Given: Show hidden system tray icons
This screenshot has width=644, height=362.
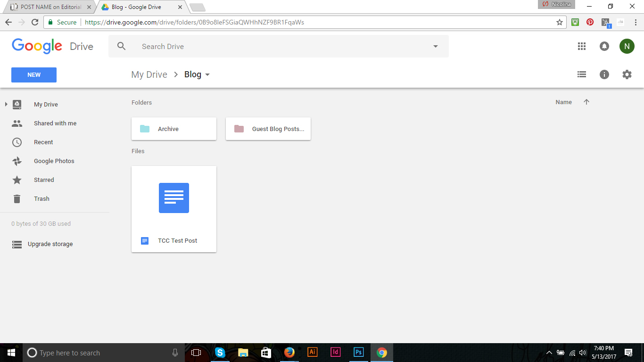Looking at the screenshot, I should click(549, 353).
